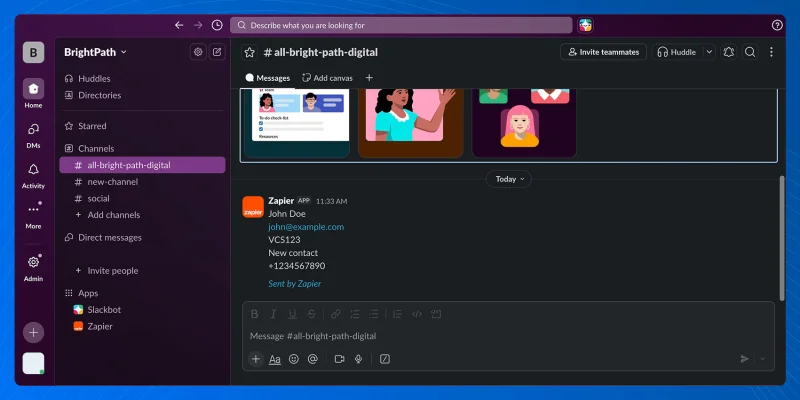Viewport: 800px width, 400px height.
Task: Open the user profile avatar at bottom
Action: pyautogui.click(x=33, y=363)
